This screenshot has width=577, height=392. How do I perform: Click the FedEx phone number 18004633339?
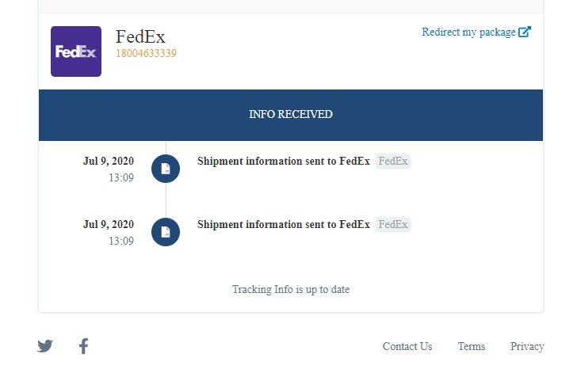pyautogui.click(x=146, y=54)
